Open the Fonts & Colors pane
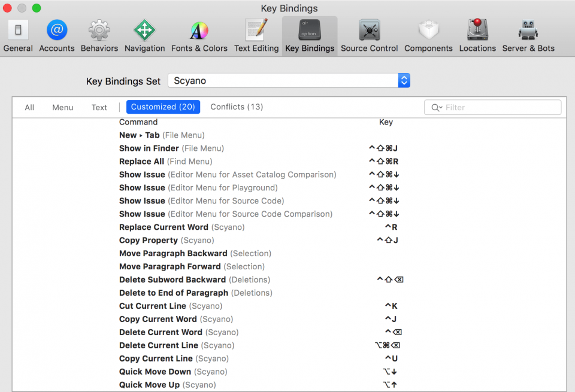Screen dimensions: 575x392 coord(199,35)
